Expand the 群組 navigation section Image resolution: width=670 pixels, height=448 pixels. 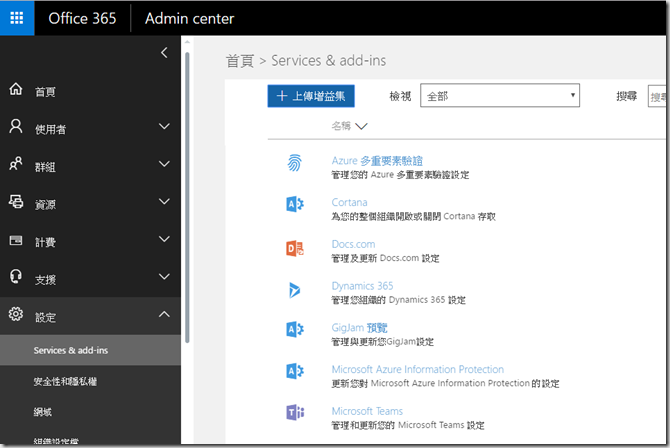point(165,165)
